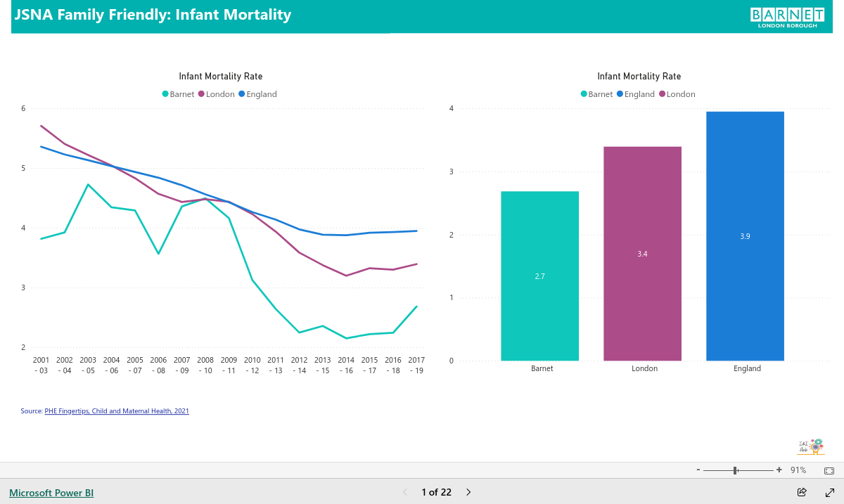Toggle the Barnet legend in the line chart

[x=178, y=94]
